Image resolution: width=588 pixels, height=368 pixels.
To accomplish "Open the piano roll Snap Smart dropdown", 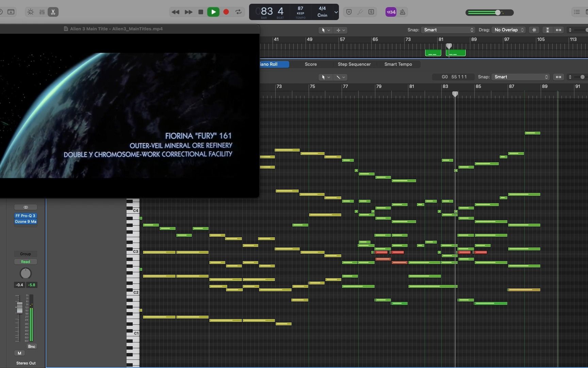I will coord(521,77).
